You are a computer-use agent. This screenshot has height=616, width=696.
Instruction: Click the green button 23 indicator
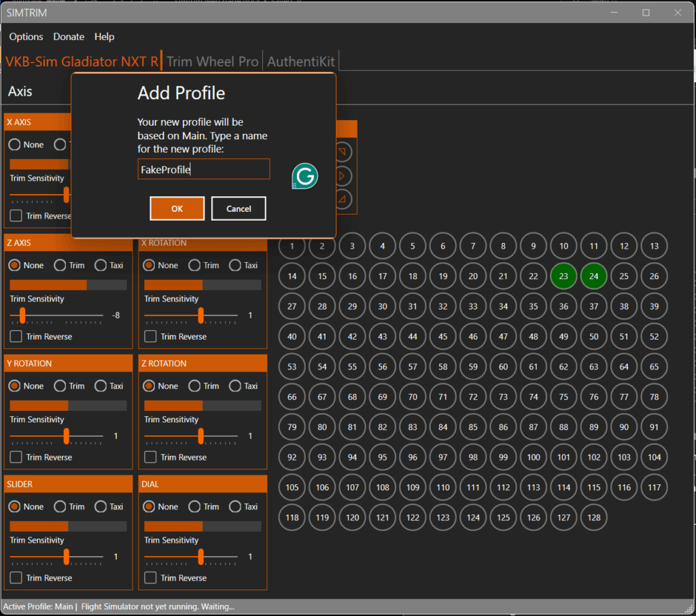(x=563, y=276)
